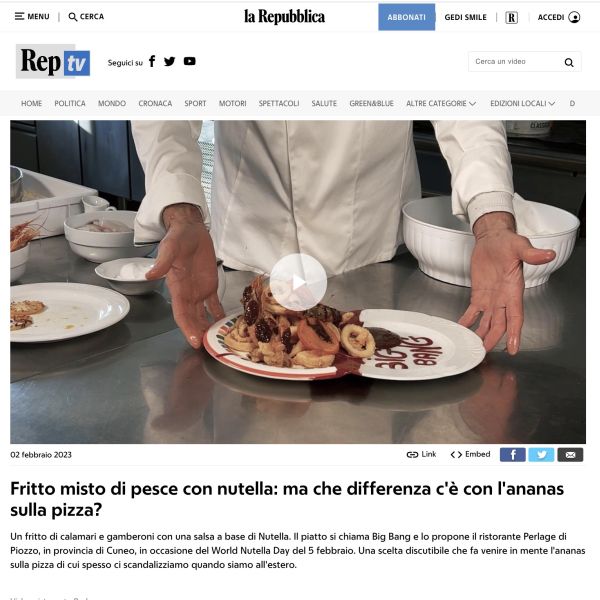Expand the ALTRE CATEGORIE dropdown

pyautogui.click(x=441, y=103)
